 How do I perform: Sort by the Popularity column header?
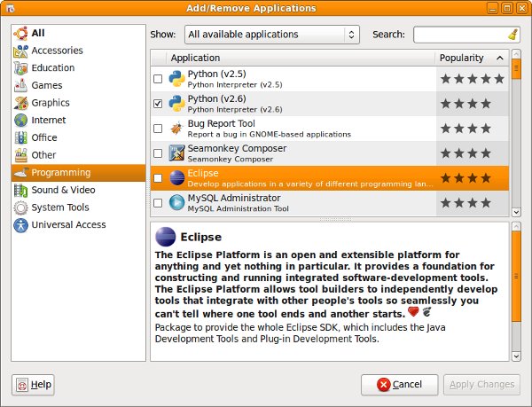pos(472,58)
